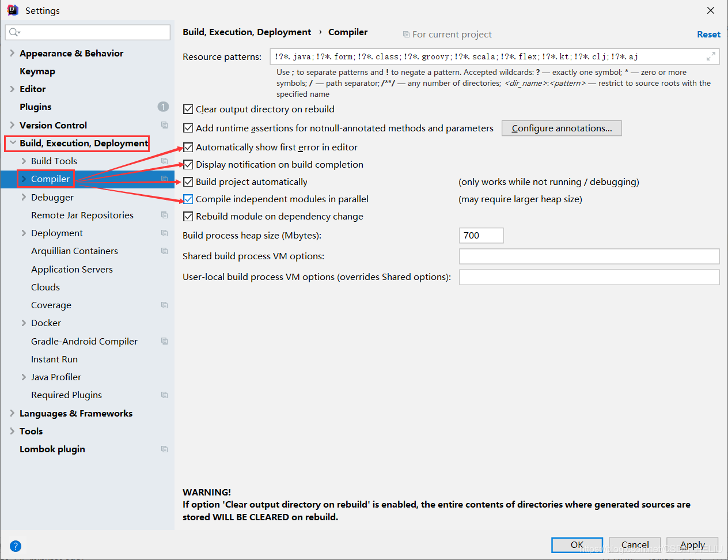The width and height of the screenshot is (728, 560).
Task: Click the Build process heap size field
Action: (x=481, y=235)
